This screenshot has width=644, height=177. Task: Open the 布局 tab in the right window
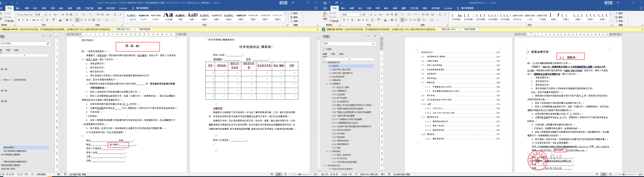pos(369,8)
